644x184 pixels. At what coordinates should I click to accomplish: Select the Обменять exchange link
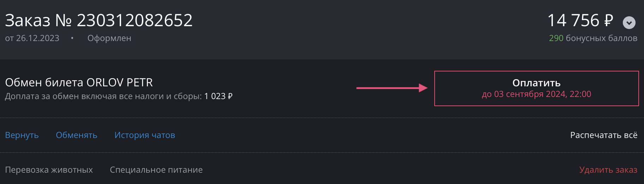pyautogui.click(x=77, y=135)
